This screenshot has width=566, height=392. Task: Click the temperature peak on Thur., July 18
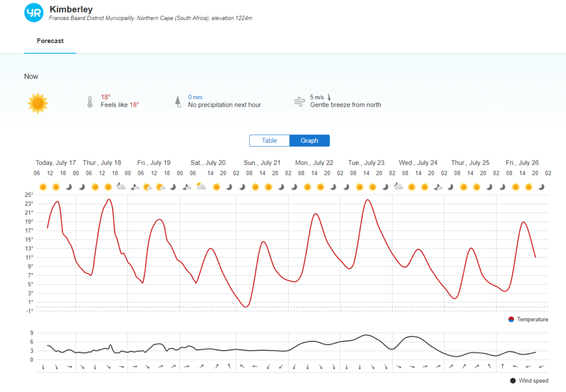109,199
